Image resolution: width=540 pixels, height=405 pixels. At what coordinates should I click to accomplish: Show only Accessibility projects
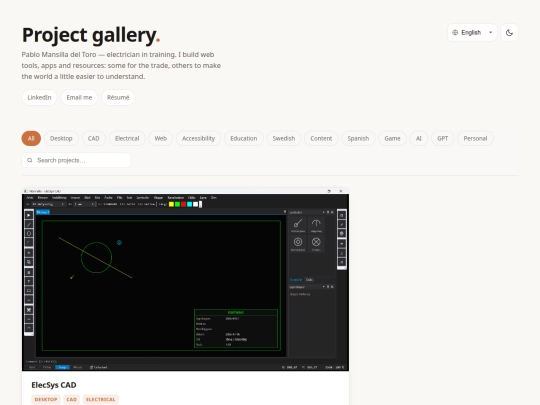pos(198,138)
